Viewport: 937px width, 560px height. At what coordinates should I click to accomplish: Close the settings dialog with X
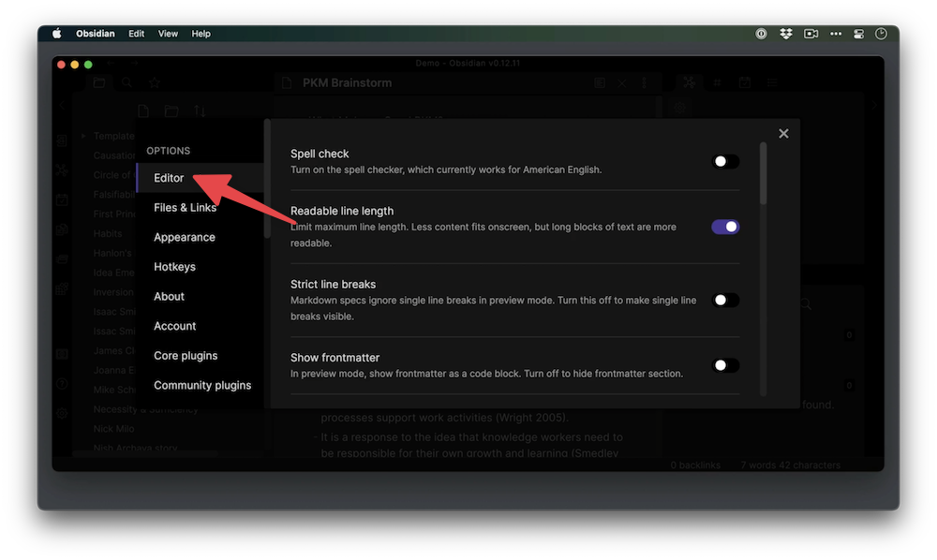click(x=783, y=134)
